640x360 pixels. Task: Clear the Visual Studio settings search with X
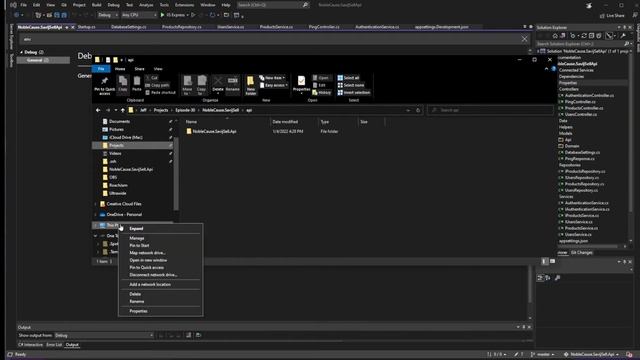pyautogui.click(x=524, y=39)
